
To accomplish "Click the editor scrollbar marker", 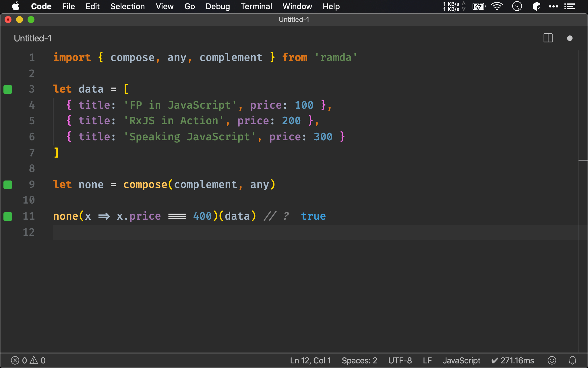I will click(x=583, y=160).
